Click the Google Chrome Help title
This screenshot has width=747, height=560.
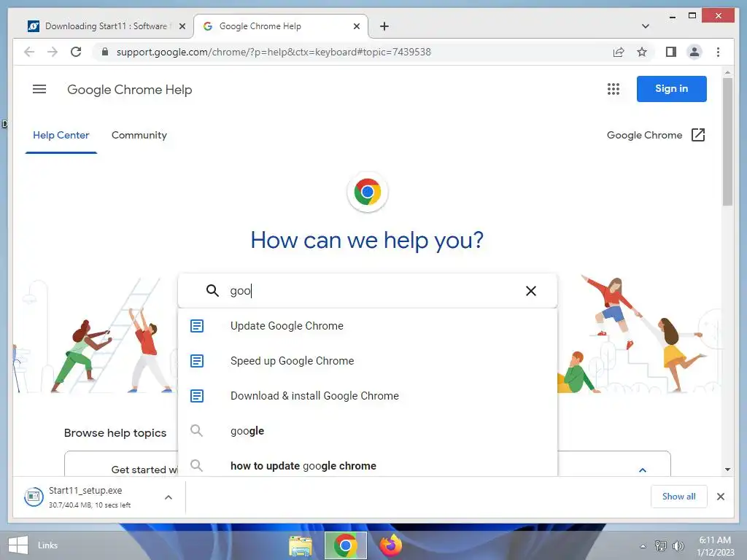(x=130, y=90)
